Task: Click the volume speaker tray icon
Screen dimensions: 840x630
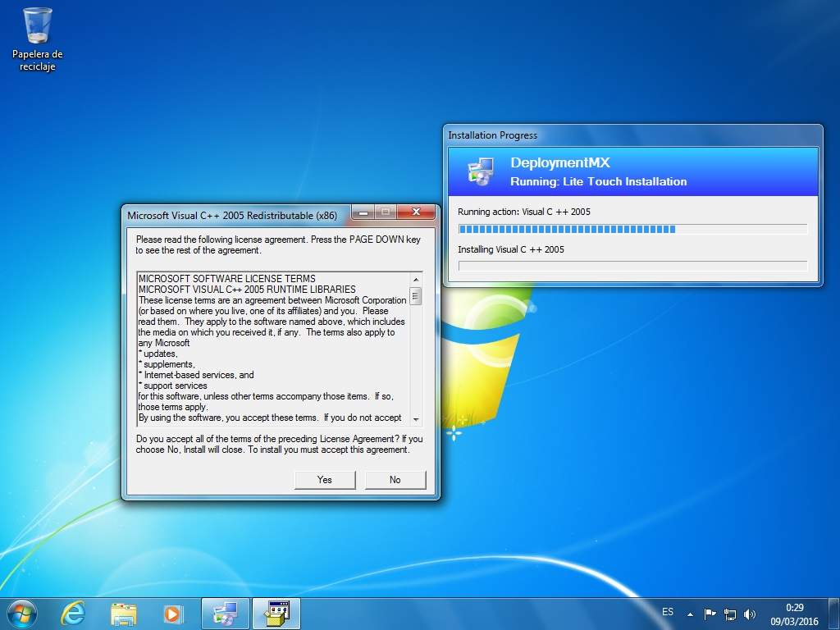Action: pyautogui.click(x=749, y=614)
